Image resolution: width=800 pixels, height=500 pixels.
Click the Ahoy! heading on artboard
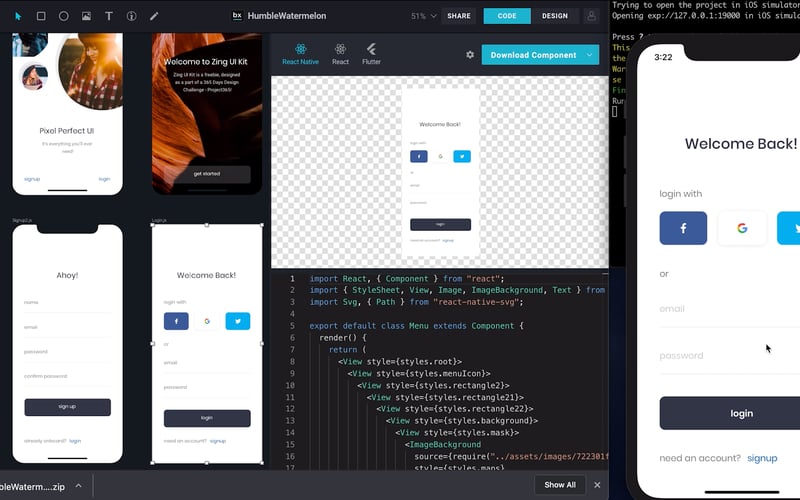[x=67, y=276]
